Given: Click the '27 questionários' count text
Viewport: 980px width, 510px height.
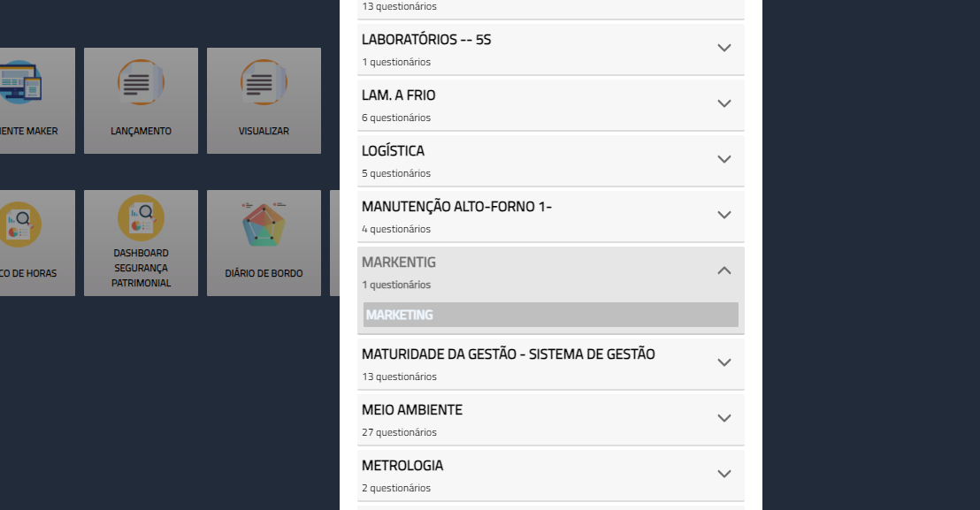Looking at the screenshot, I should 399,432.
